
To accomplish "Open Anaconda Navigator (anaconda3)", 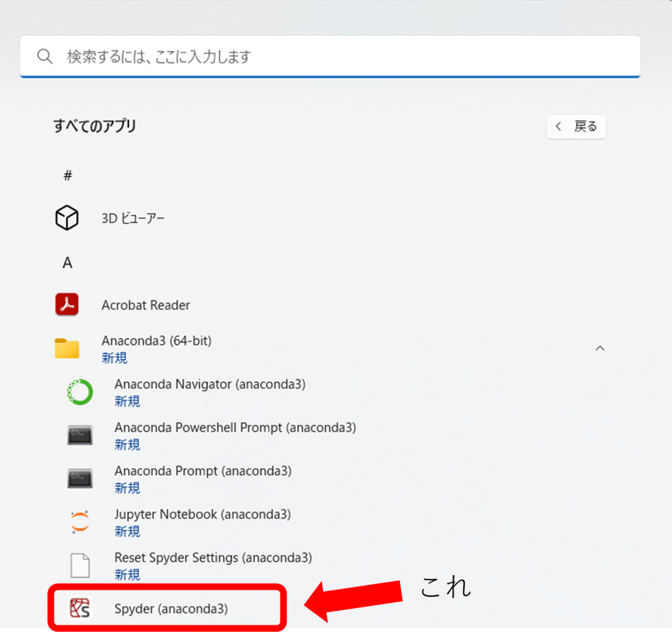I will 210,385.
